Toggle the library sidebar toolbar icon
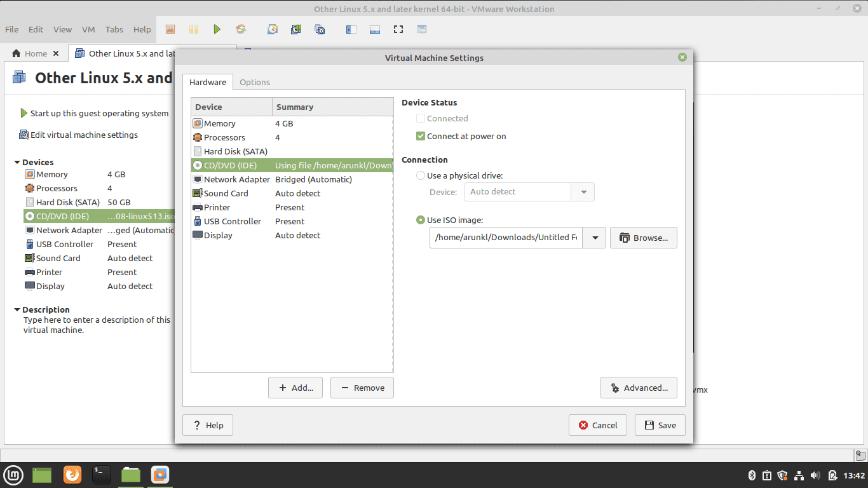Viewport: 868px width, 488px height. 351,29
